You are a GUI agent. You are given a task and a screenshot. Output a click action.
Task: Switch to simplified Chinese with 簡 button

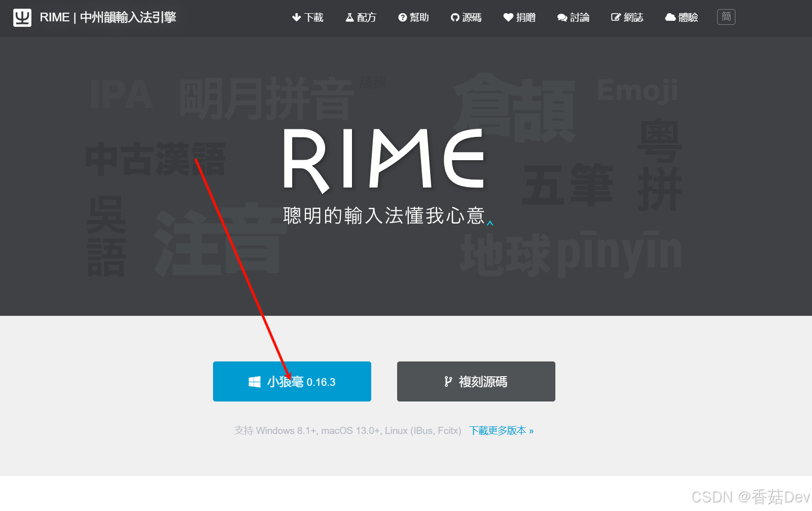pos(726,17)
